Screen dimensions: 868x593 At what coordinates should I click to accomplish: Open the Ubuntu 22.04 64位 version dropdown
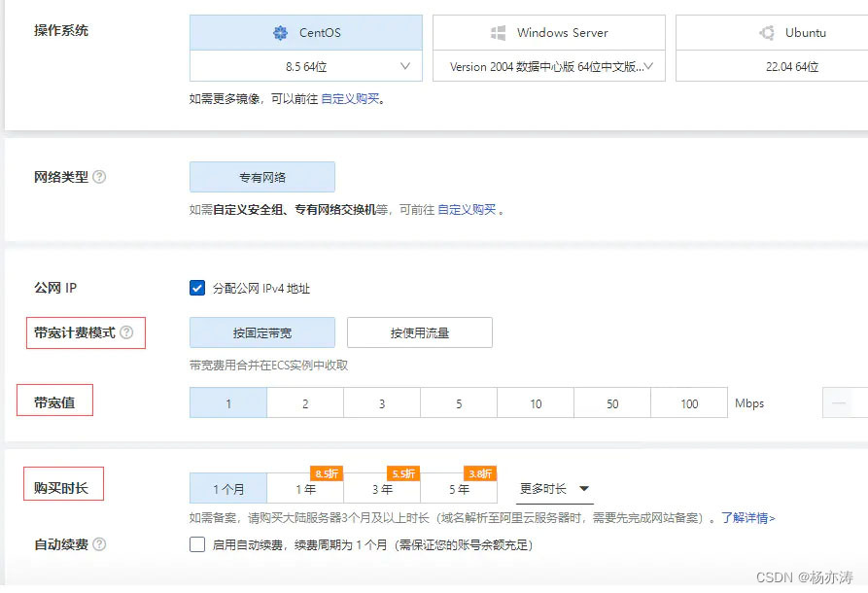click(x=772, y=66)
